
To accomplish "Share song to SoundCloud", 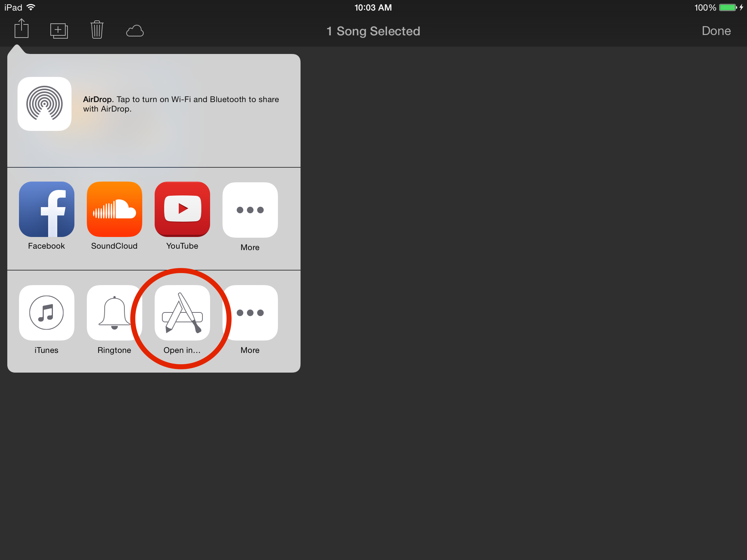I will pyautogui.click(x=115, y=209).
